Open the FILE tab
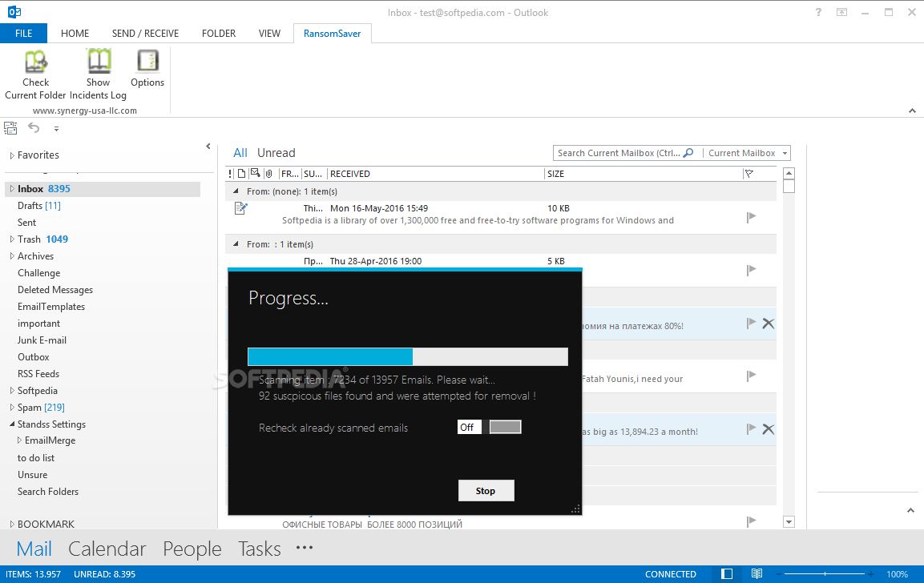924x583 pixels. pos(23,34)
